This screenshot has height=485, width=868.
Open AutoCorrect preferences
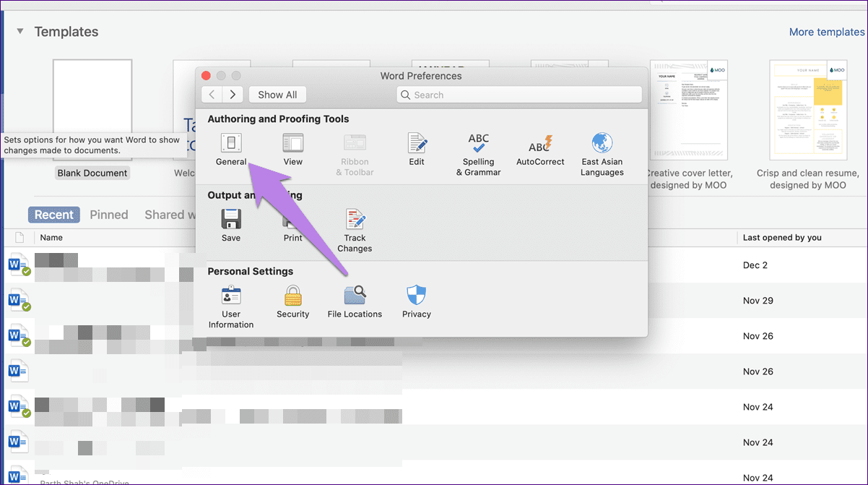click(x=540, y=150)
